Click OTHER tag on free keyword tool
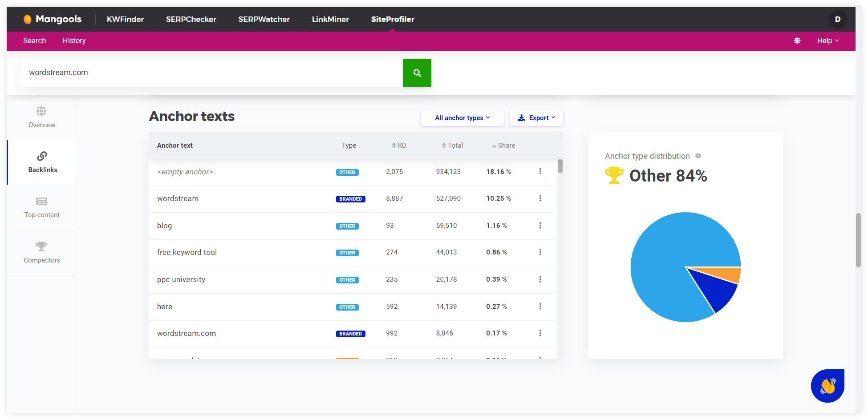This screenshot has width=868, height=420. (347, 253)
